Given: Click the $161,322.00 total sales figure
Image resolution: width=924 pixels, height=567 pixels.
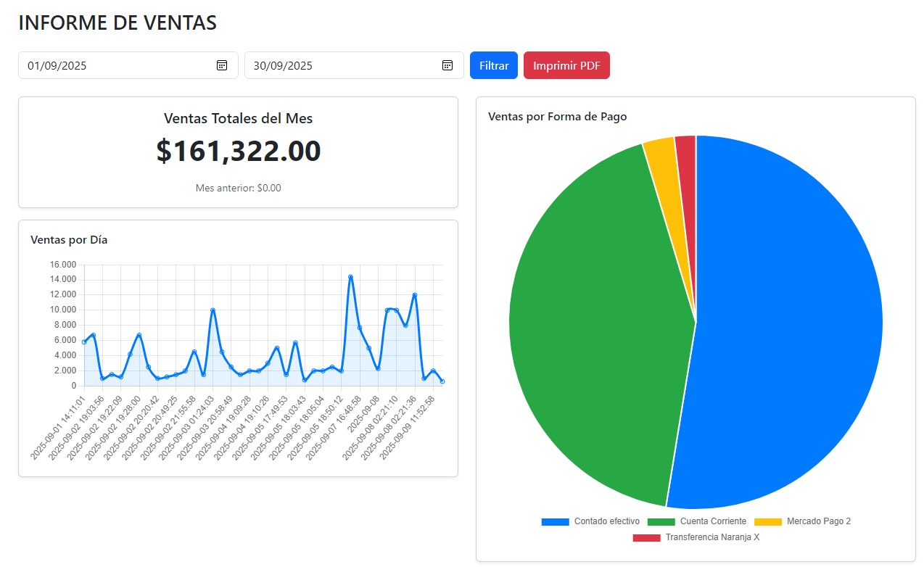Looking at the screenshot, I should pyautogui.click(x=238, y=152).
